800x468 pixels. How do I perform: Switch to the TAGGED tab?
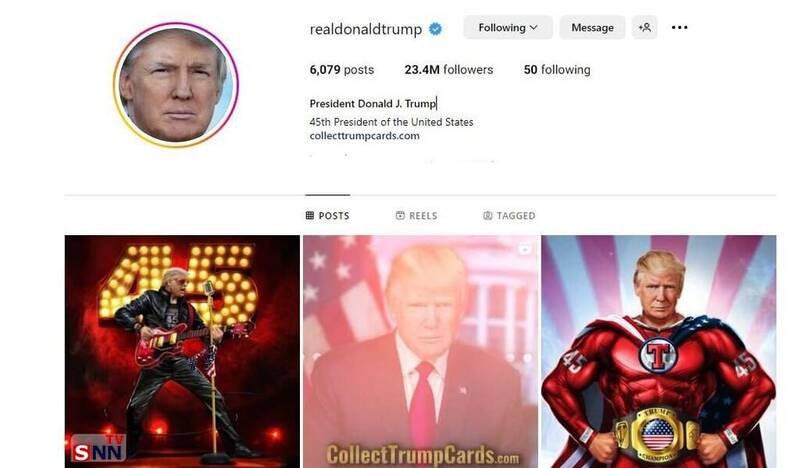[509, 215]
